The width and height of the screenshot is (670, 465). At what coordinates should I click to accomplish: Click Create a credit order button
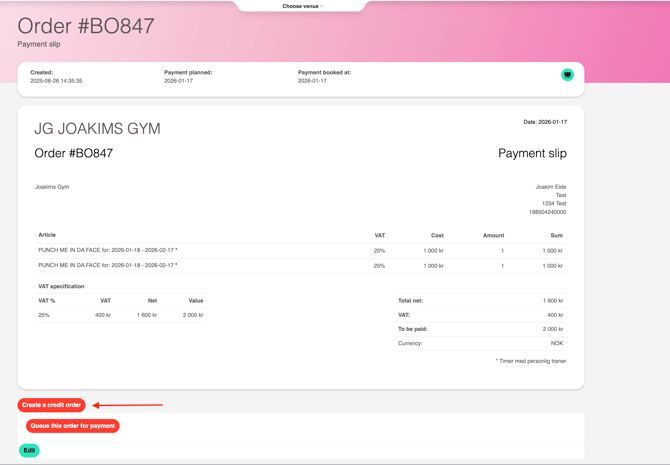pos(51,405)
